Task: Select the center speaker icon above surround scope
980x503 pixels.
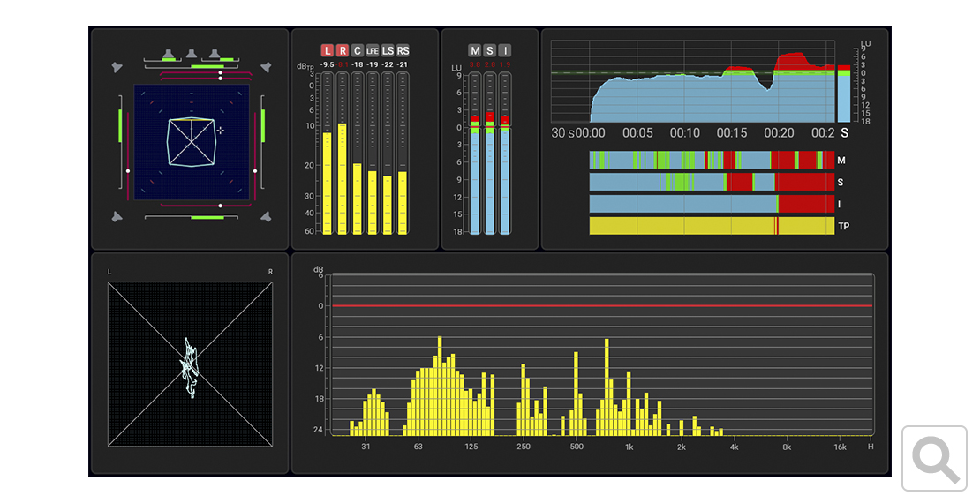Action: pos(192,55)
